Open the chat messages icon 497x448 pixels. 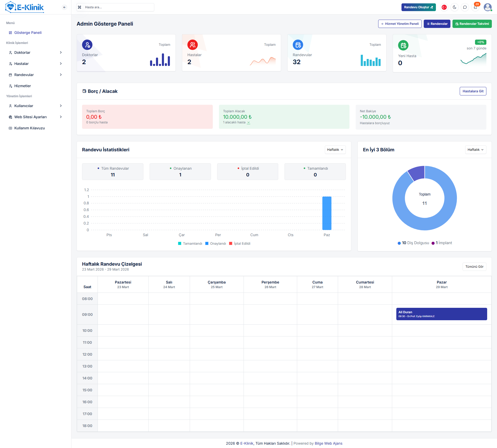[465, 7]
